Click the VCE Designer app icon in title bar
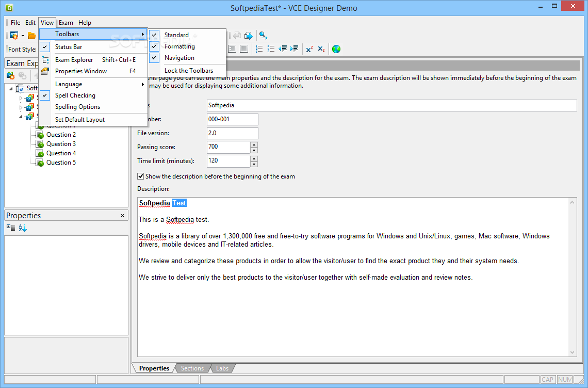Screen dimensions: 588x388 tap(9, 8)
